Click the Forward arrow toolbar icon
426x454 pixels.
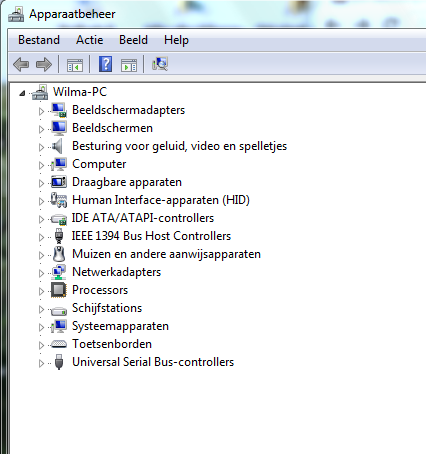pyautogui.click(x=44, y=64)
